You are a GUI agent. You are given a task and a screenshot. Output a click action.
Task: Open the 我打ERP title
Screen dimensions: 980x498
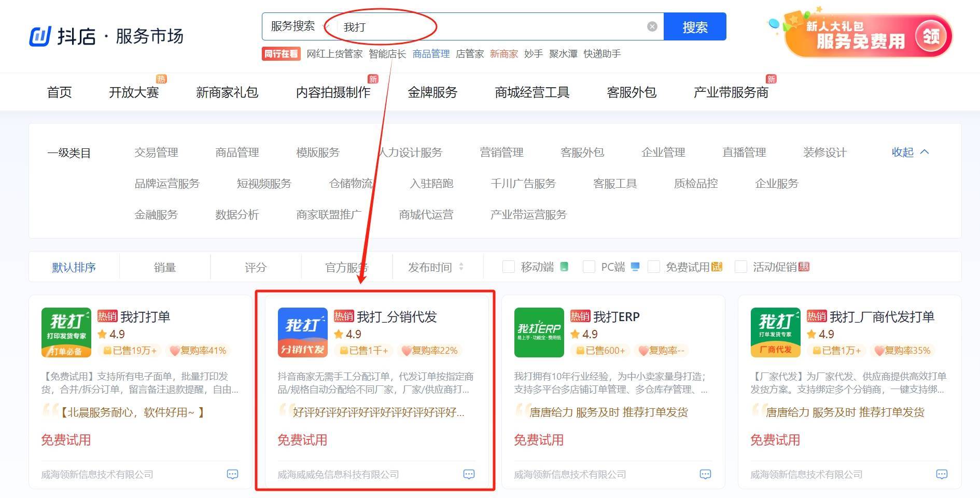point(617,316)
